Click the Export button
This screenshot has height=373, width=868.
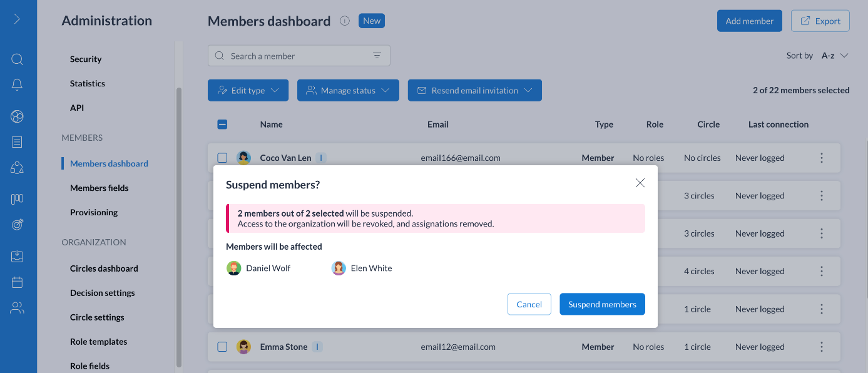pos(820,21)
